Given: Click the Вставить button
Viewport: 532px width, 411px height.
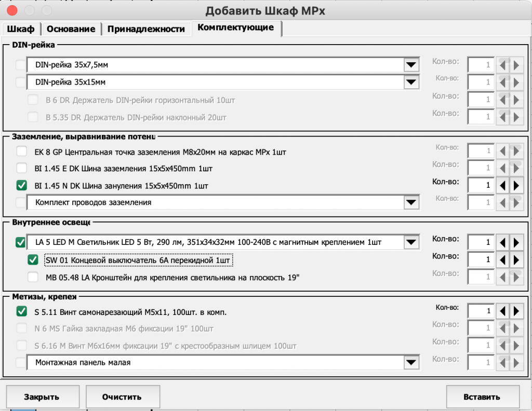Looking at the screenshot, I should (x=482, y=397).
